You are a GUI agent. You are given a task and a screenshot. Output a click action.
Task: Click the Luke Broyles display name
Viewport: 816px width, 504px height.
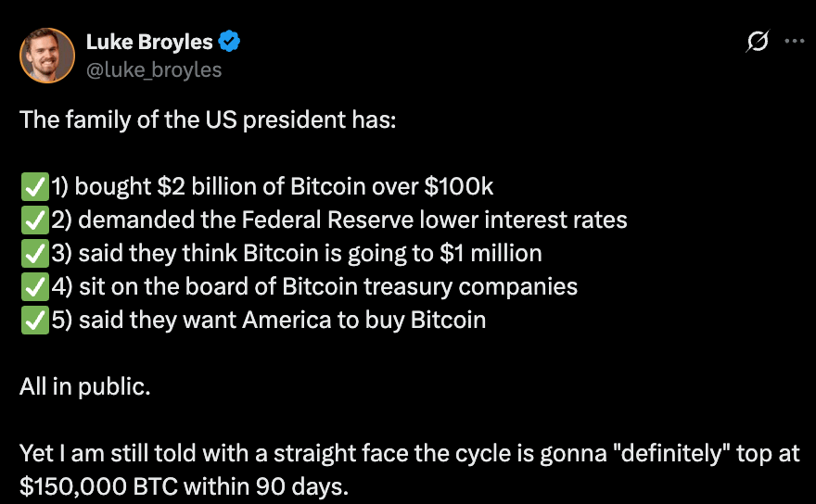[x=148, y=42]
